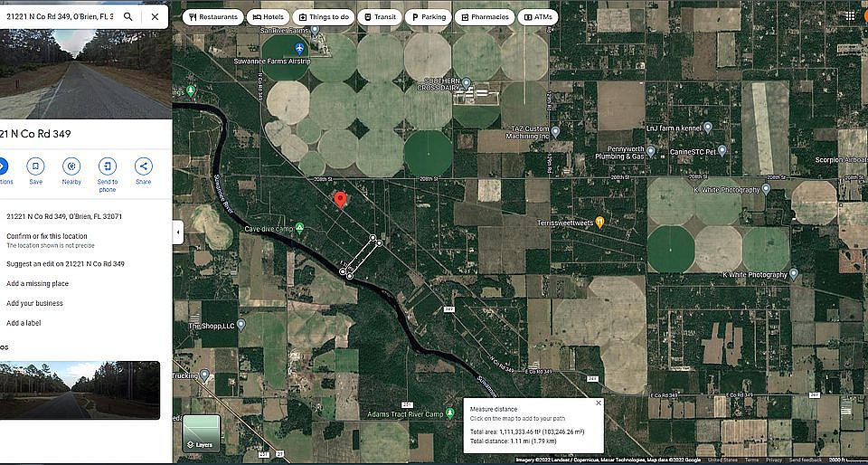Select the Transit filter chip

coord(379,17)
